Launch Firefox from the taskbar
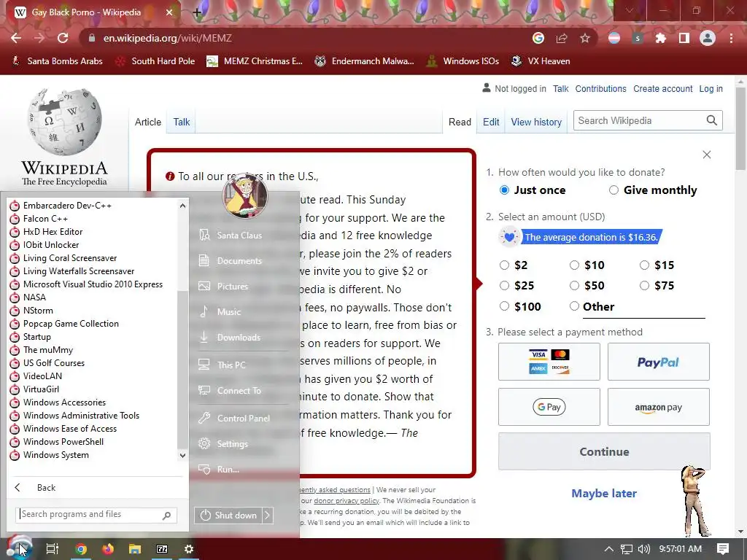 click(x=108, y=549)
